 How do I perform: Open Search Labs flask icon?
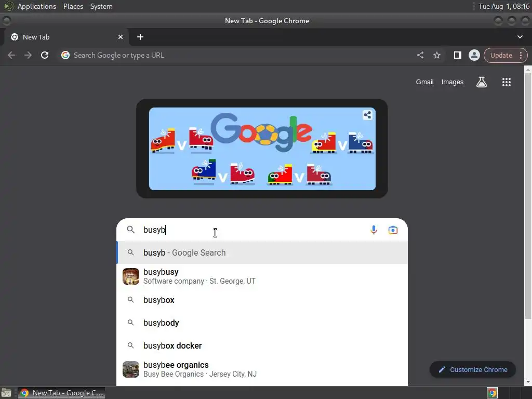click(482, 82)
